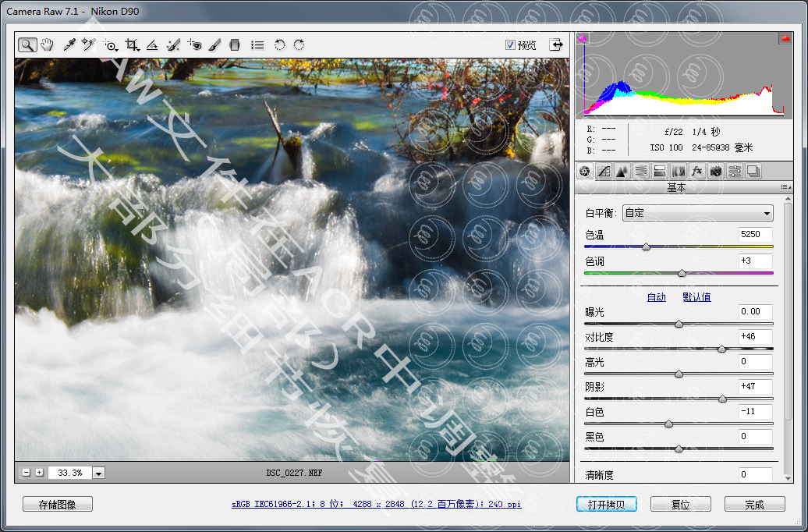This screenshot has width=808, height=532.
Task: Click the 默认值 default link
Action: click(x=696, y=297)
